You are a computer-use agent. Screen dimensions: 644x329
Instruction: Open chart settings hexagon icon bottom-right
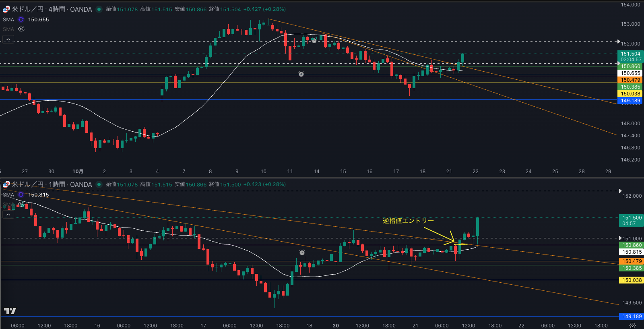632,325
